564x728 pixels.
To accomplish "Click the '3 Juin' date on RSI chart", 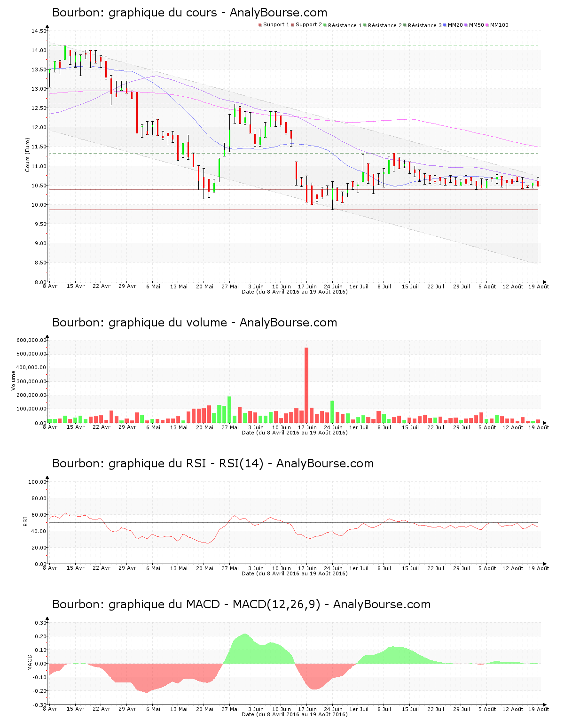I will pyautogui.click(x=256, y=568).
